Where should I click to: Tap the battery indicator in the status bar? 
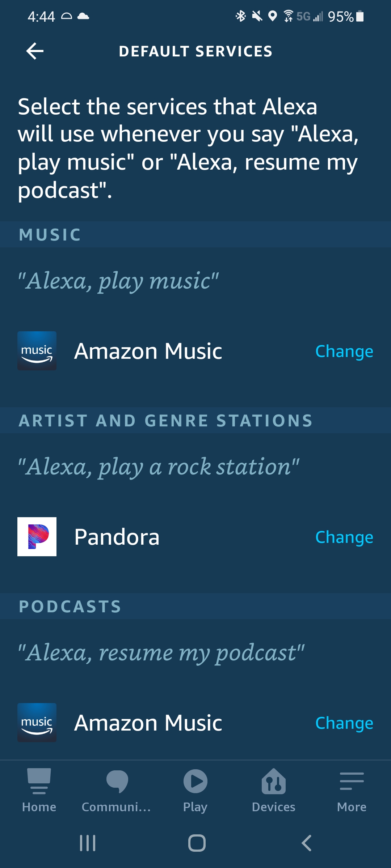(x=360, y=16)
